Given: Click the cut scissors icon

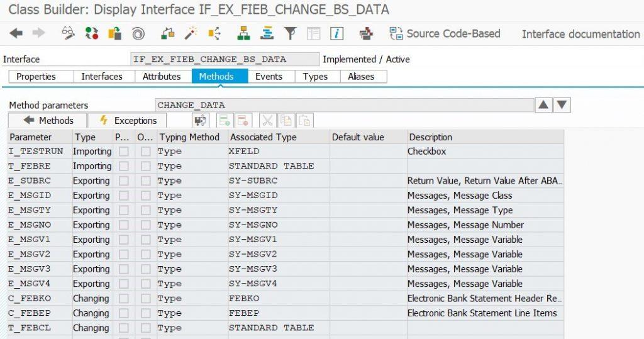Looking at the screenshot, I should coord(267,120).
